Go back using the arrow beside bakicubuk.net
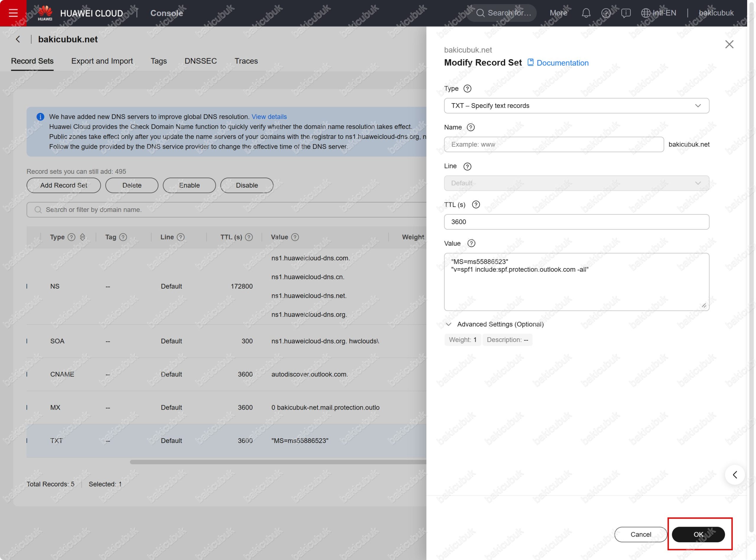Viewport: 756px width, 560px height. click(x=18, y=39)
